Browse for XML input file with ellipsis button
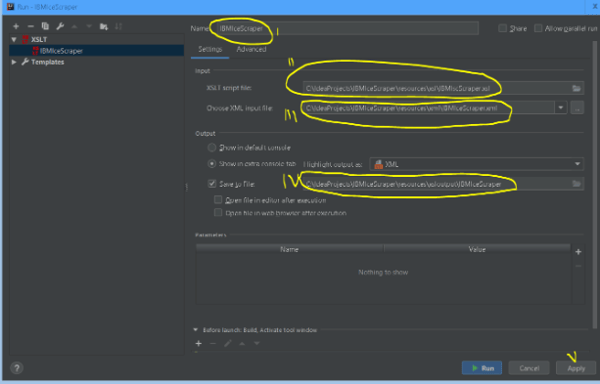This screenshot has width=600, height=384. coord(577,108)
